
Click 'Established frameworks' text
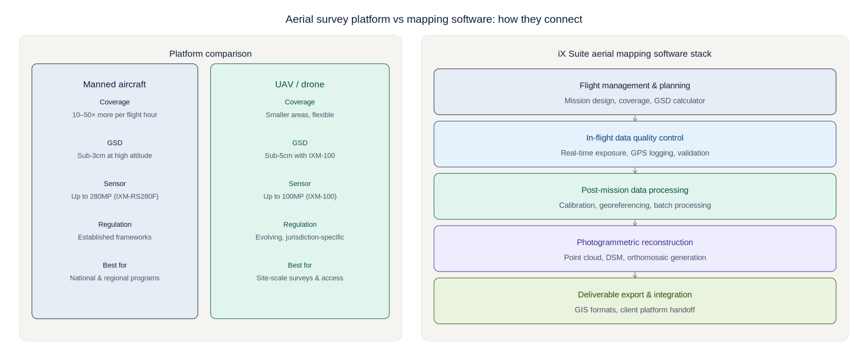(x=115, y=237)
